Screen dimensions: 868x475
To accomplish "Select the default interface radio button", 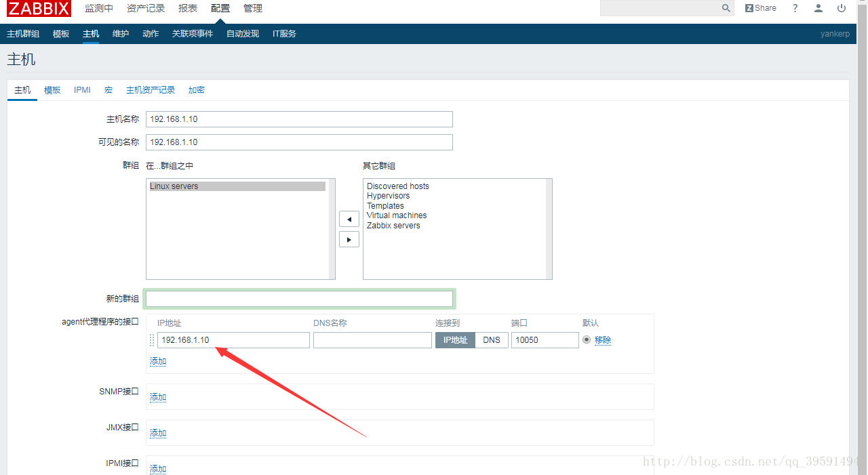I will coord(587,339).
